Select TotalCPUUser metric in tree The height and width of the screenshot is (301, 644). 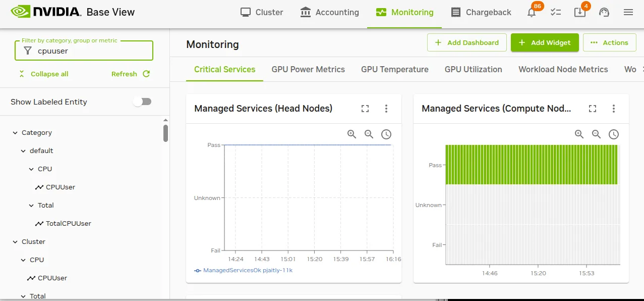69,223
